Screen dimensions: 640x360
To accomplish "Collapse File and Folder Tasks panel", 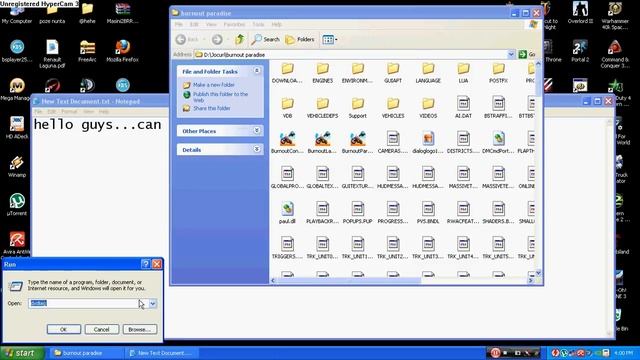I will pos(257,71).
